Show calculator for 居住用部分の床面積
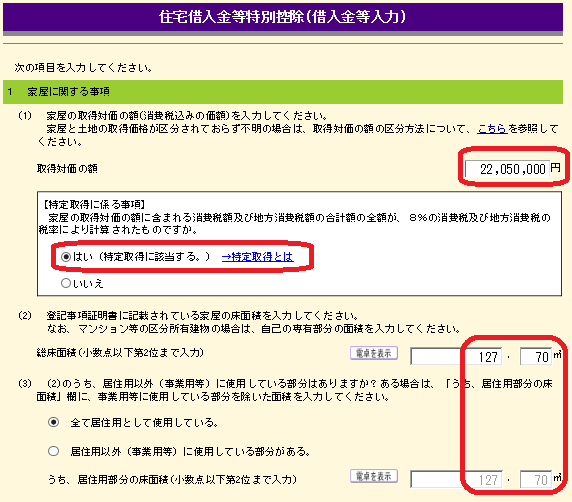This screenshot has height=502, width=572. click(374, 476)
